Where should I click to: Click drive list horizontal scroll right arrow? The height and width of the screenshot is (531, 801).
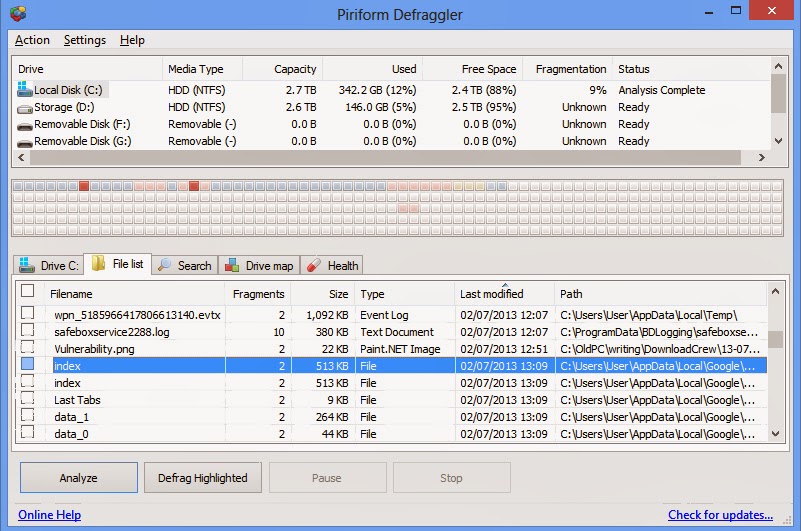pyautogui.click(x=762, y=157)
